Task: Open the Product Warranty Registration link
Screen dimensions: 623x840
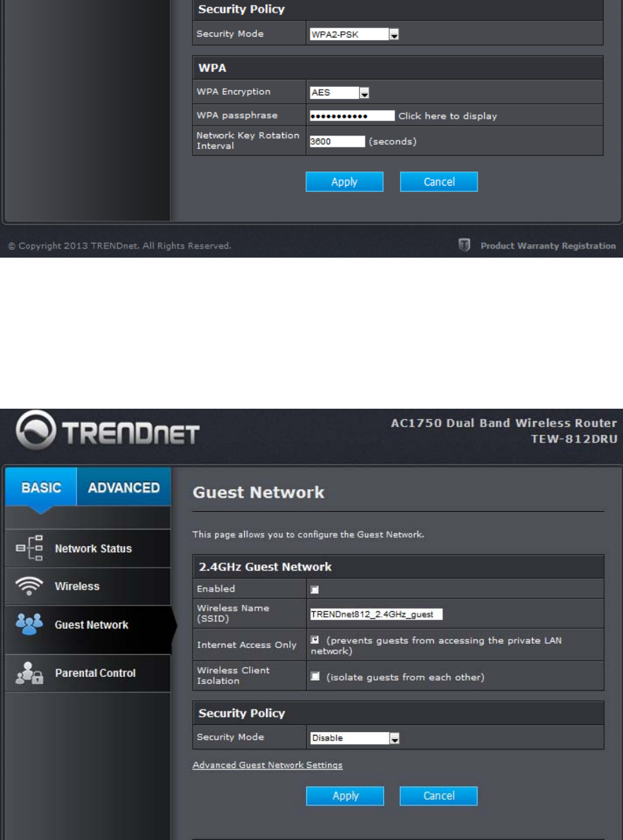Action: (548, 246)
